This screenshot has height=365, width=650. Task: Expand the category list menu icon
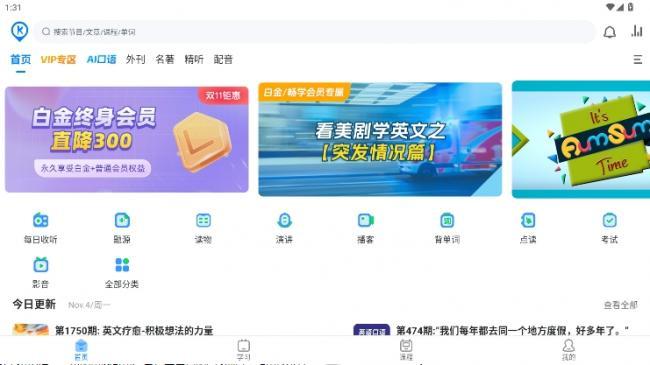(638, 60)
